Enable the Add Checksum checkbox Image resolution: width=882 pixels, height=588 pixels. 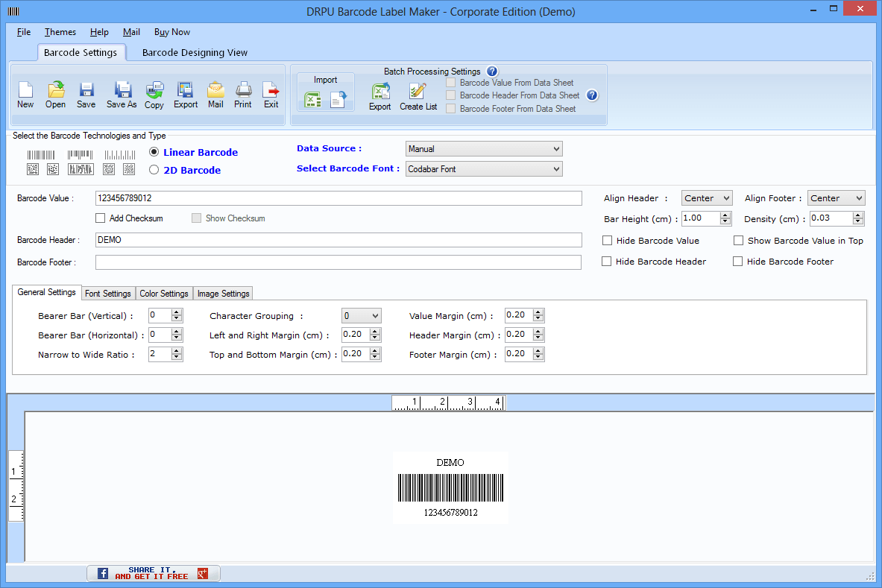(x=101, y=218)
